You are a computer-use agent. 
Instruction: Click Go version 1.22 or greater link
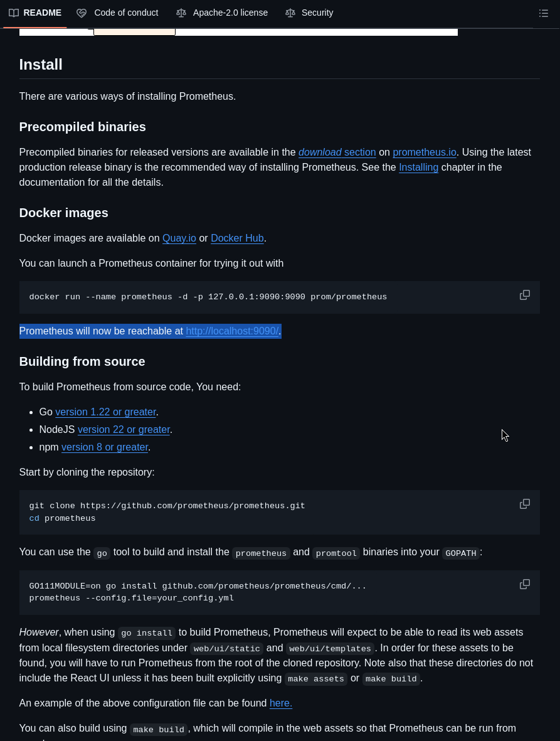pyautogui.click(x=105, y=412)
